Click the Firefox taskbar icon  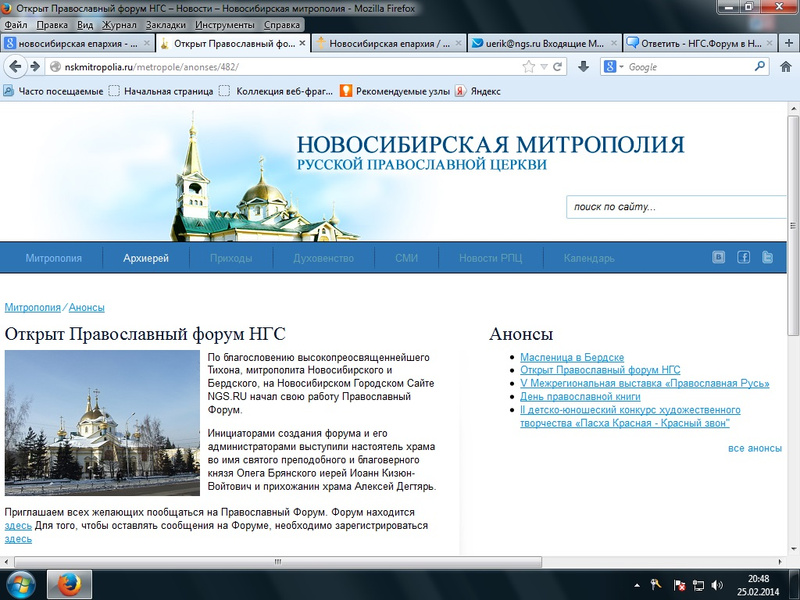pyautogui.click(x=68, y=583)
